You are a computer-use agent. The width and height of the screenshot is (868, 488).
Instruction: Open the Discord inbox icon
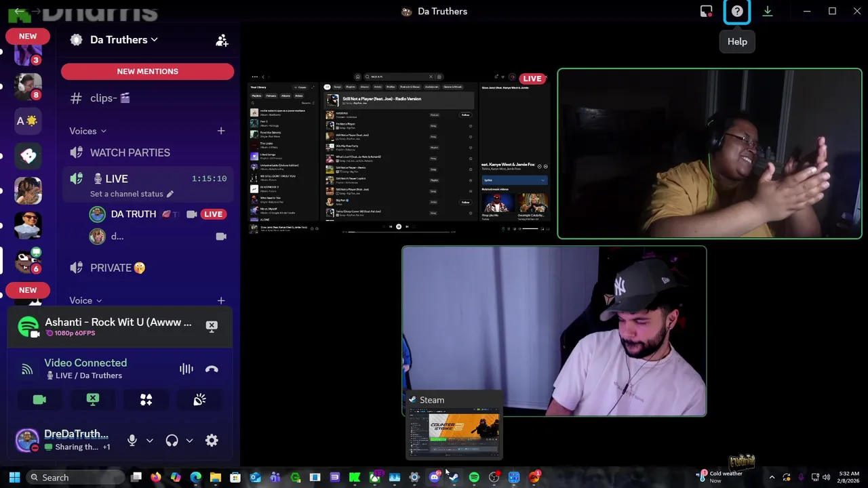(706, 11)
